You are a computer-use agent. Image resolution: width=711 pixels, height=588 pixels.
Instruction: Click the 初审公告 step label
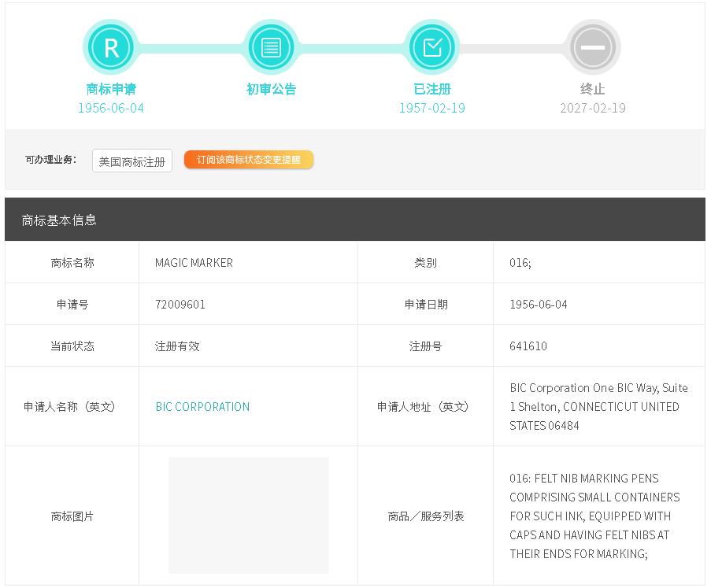(272, 89)
